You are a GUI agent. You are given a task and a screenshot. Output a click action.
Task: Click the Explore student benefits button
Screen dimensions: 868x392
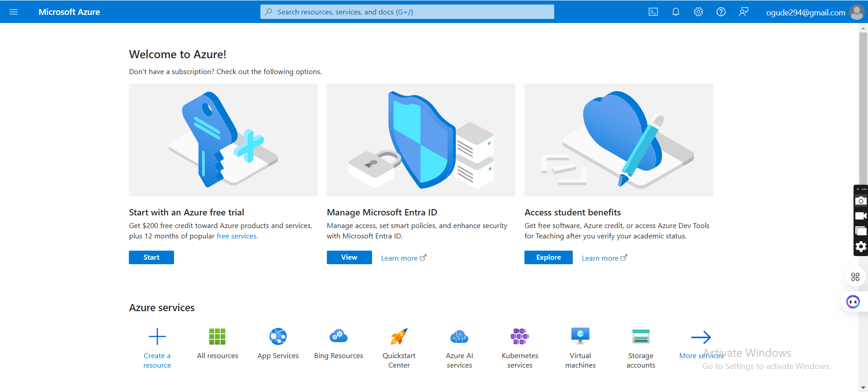pyautogui.click(x=548, y=257)
